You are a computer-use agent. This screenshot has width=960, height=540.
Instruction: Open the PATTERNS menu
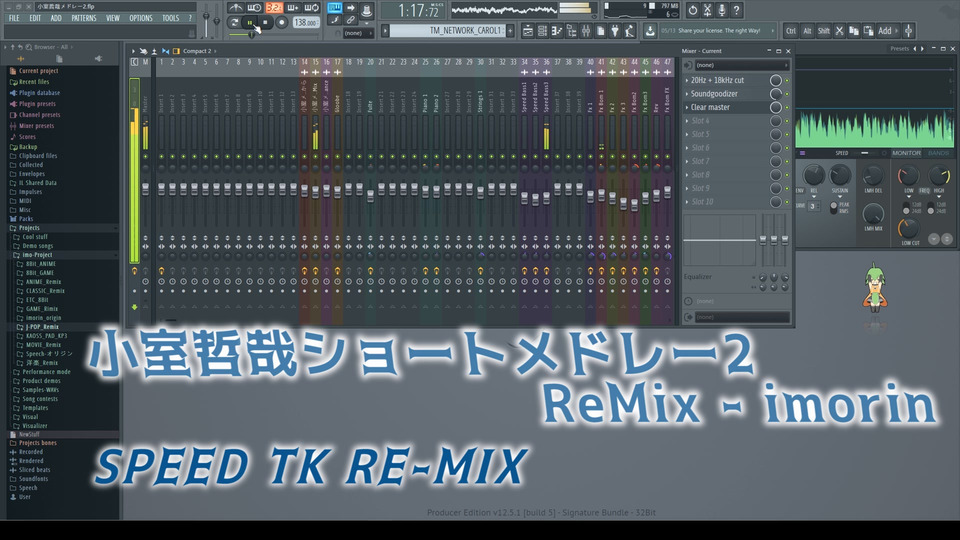pyautogui.click(x=83, y=18)
